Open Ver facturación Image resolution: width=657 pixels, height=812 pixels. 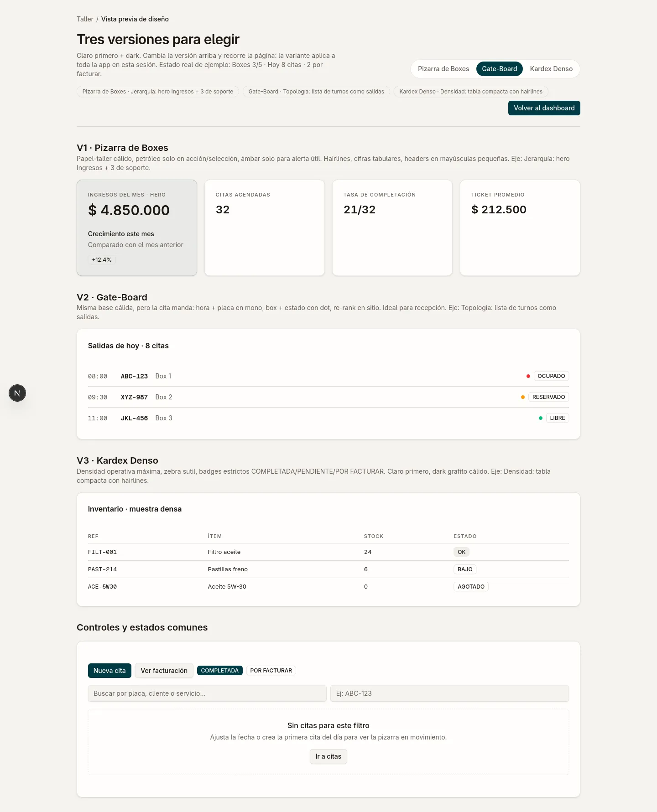(164, 671)
